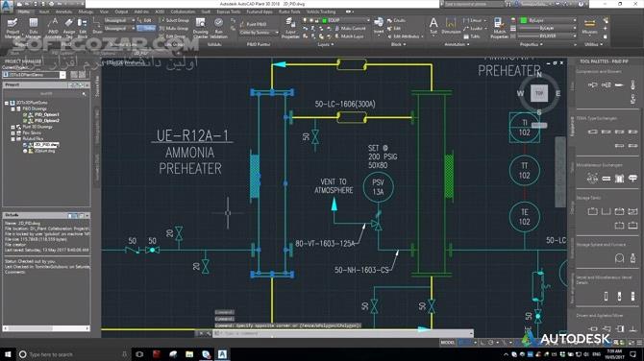The height and width of the screenshot is (361, 644).
Task: Click the Edit Attributes tool
Action: click(x=405, y=36)
